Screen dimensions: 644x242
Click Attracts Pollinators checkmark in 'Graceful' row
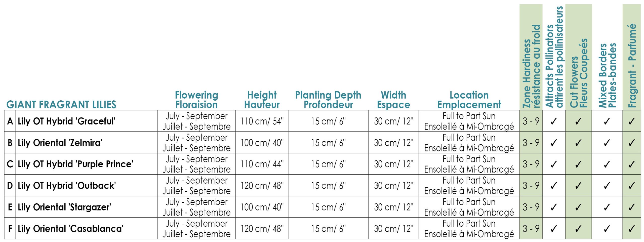(x=553, y=121)
